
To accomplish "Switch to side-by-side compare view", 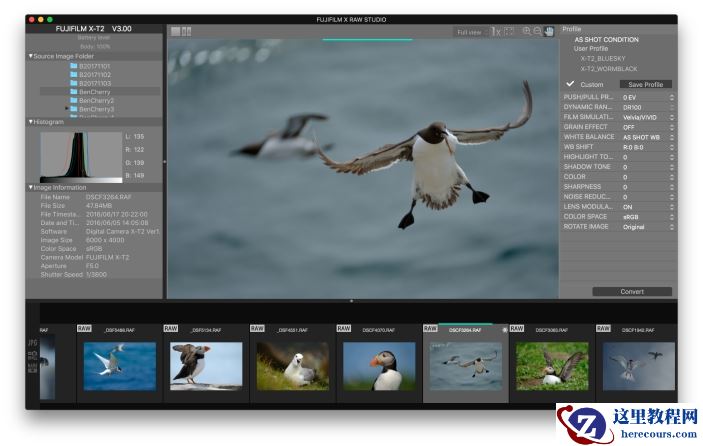I will 187,31.
